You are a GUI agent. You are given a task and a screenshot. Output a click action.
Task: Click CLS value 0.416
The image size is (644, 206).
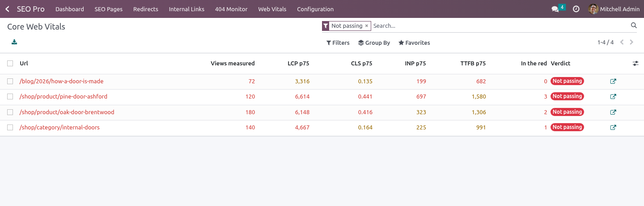tap(365, 112)
